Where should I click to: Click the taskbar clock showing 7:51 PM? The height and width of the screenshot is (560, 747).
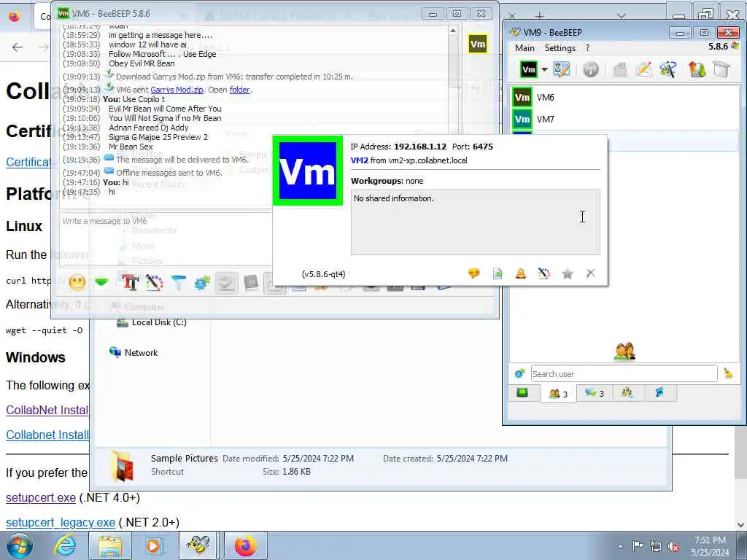click(x=710, y=546)
